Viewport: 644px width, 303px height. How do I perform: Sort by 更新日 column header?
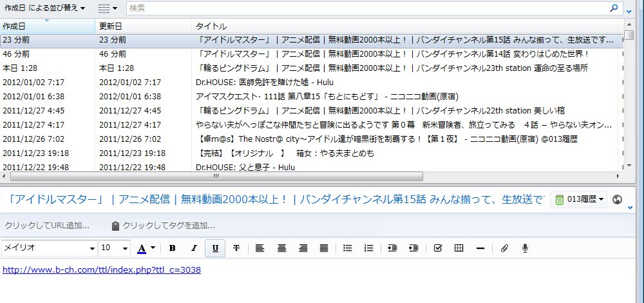[144, 26]
